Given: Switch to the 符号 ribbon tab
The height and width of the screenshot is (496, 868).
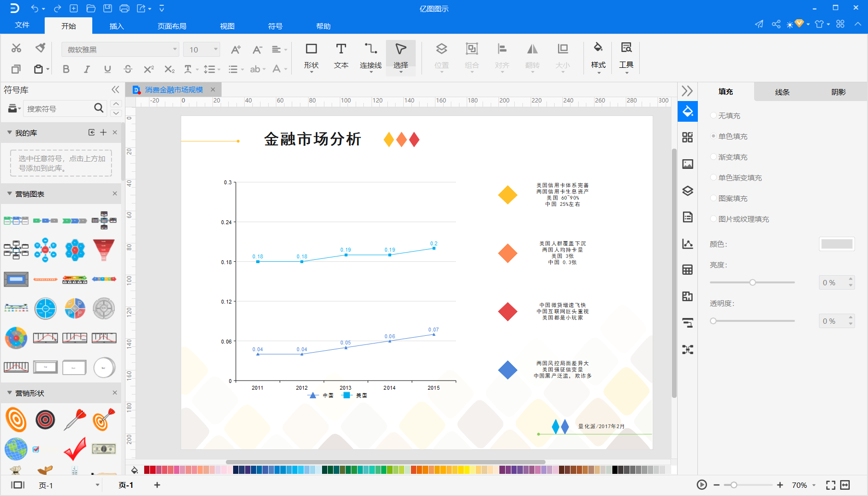Looking at the screenshot, I should (275, 26).
